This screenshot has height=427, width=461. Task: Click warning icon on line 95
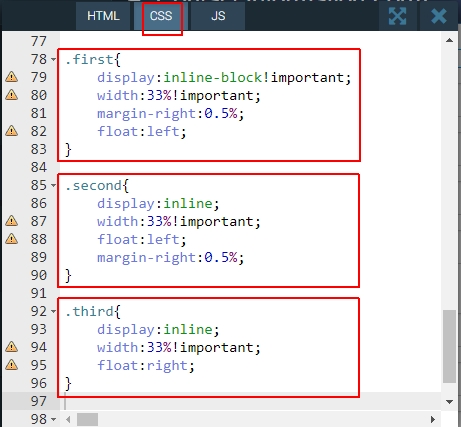coord(12,365)
